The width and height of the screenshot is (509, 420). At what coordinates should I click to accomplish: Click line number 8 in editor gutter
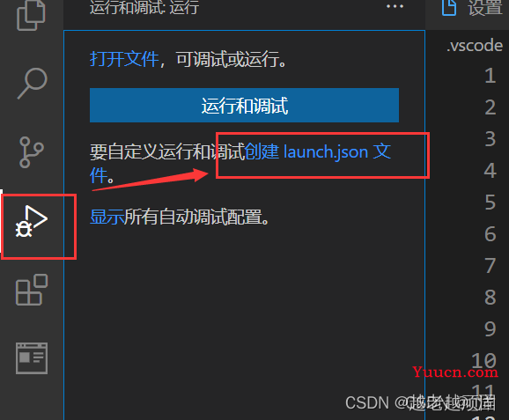pyautogui.click(x=490, y=298)
